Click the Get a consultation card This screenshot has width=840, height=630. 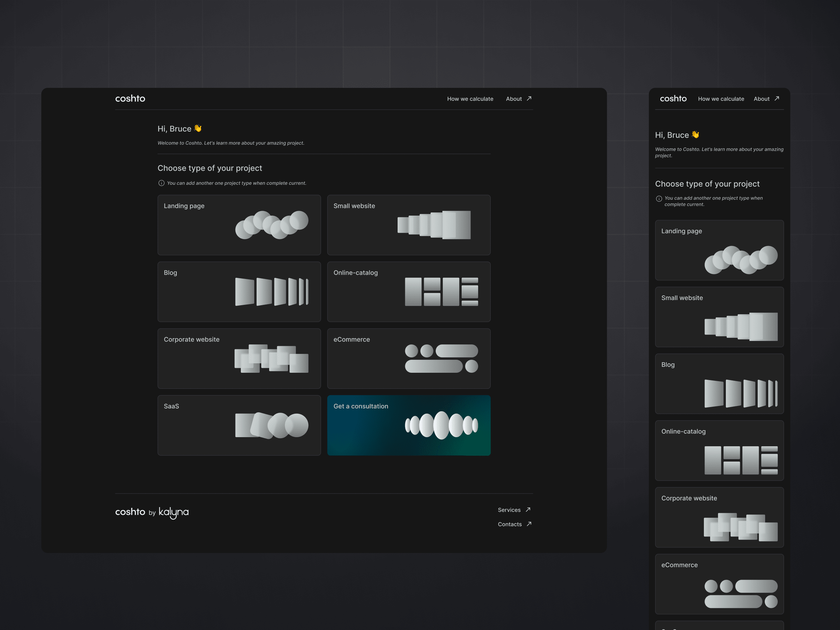point(409,425)
